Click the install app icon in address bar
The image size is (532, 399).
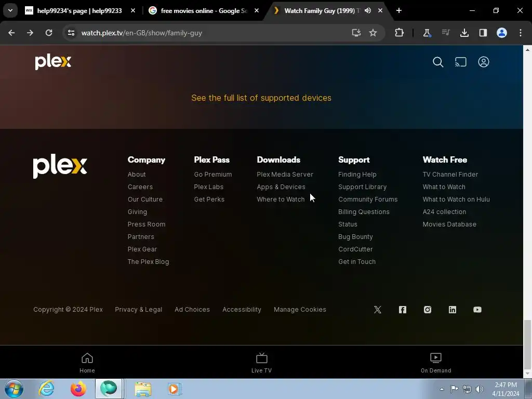pyautogui.click(x=356, y=33)
